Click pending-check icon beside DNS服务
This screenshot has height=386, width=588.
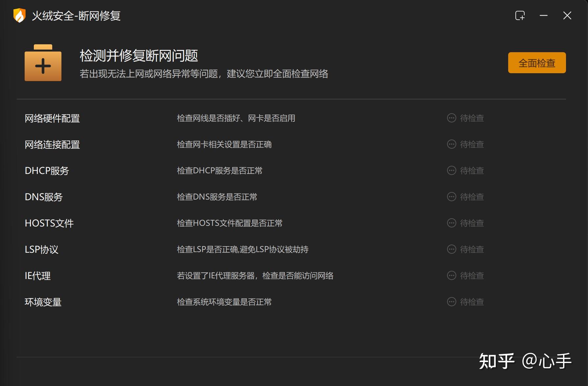coord(452,197)
